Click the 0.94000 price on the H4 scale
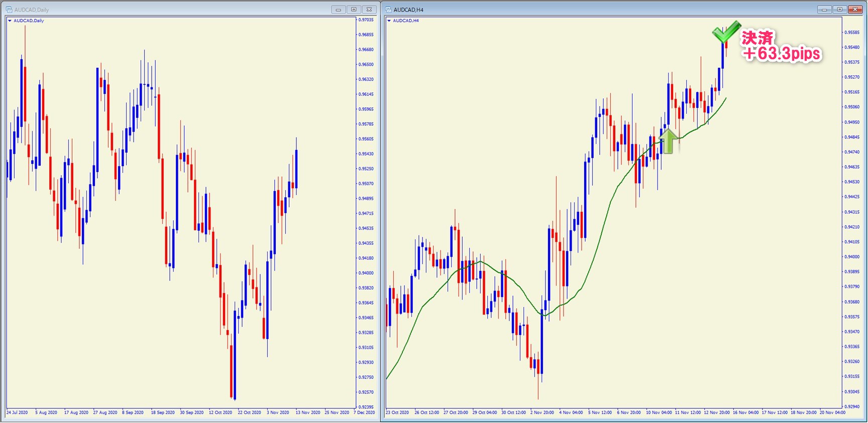The width and height of the screenshot is (868, 423). 852,256
